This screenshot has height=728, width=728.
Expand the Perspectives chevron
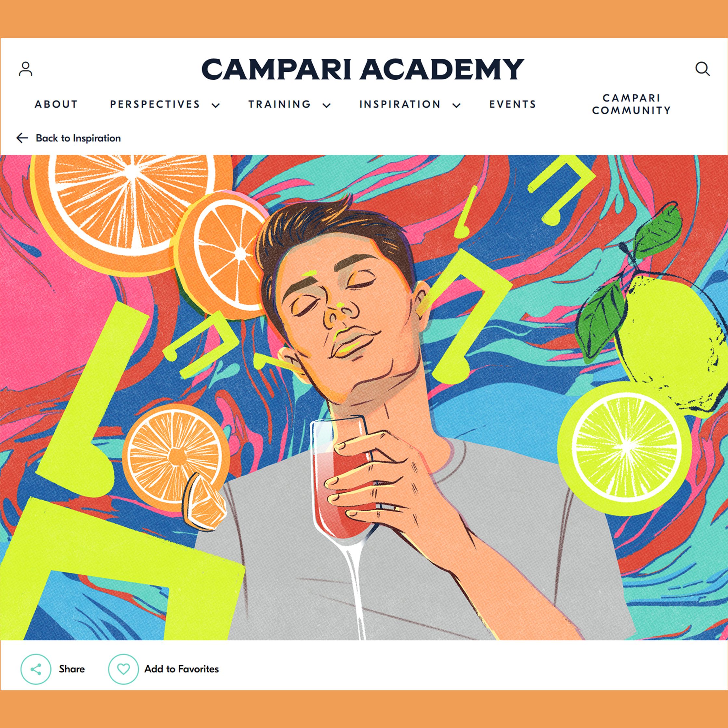coord(215,105)
